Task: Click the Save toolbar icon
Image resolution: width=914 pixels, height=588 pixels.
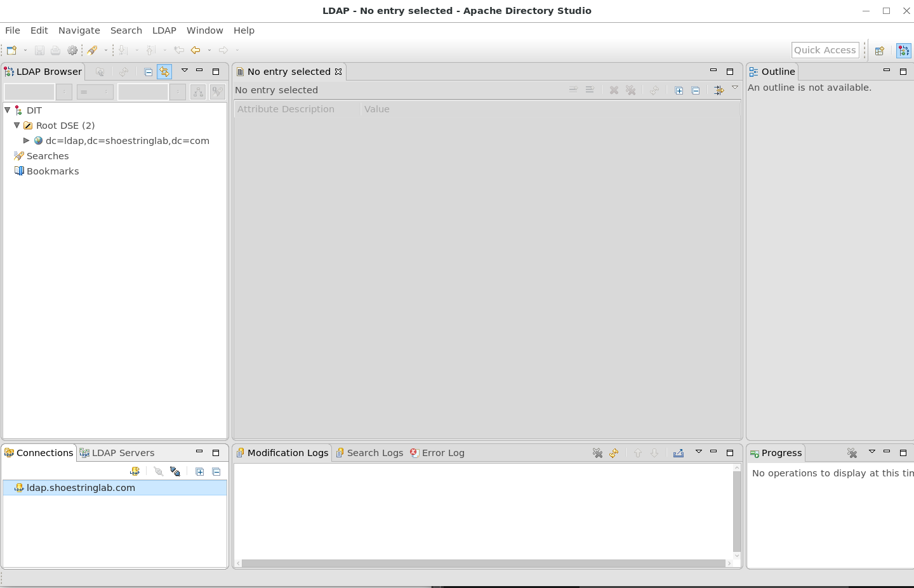Action: 39,50
